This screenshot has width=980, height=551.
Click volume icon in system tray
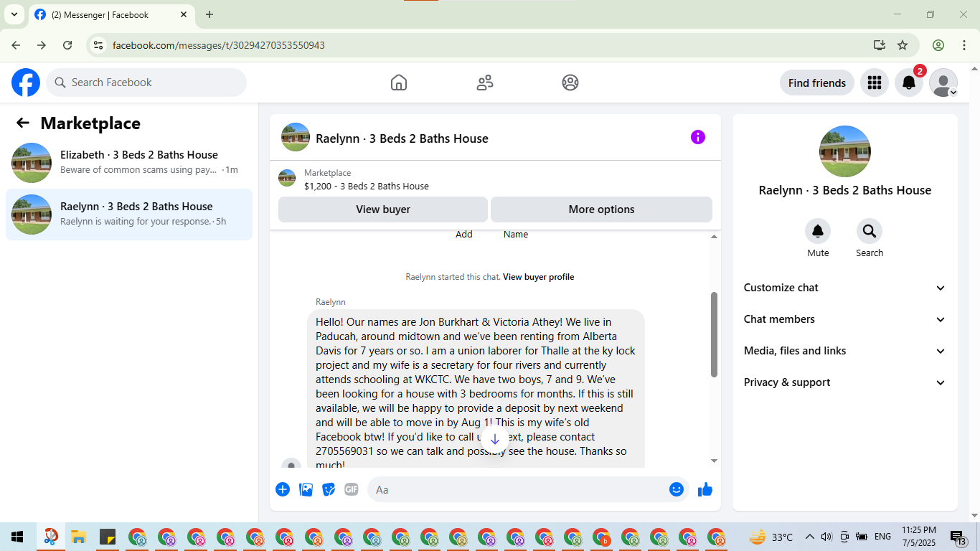[x=826, y=537]
